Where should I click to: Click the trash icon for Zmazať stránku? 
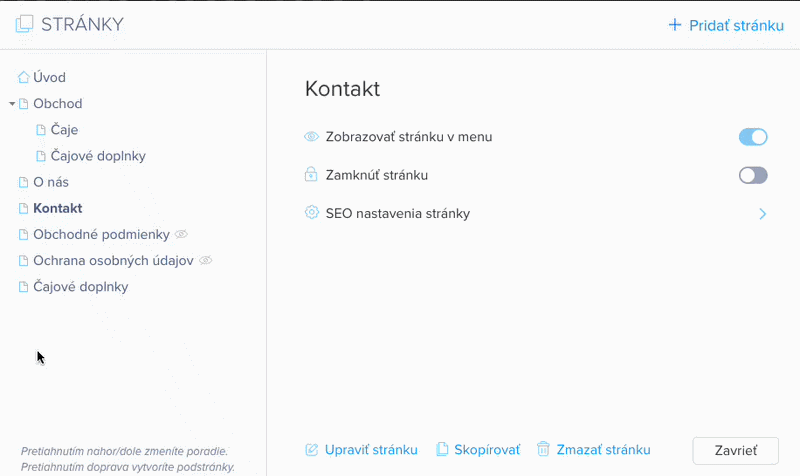[543, 450]
